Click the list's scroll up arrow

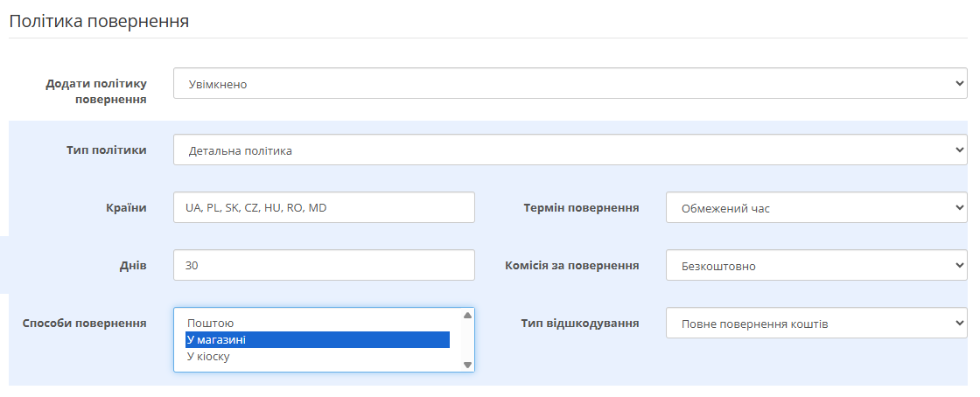(x=467, y=315)
